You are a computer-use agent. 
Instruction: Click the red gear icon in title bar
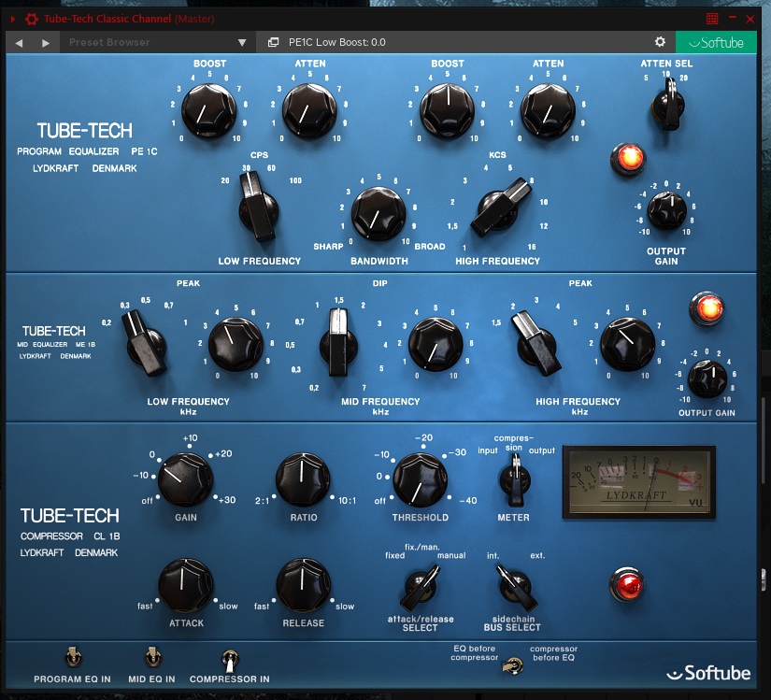[32, 19]
